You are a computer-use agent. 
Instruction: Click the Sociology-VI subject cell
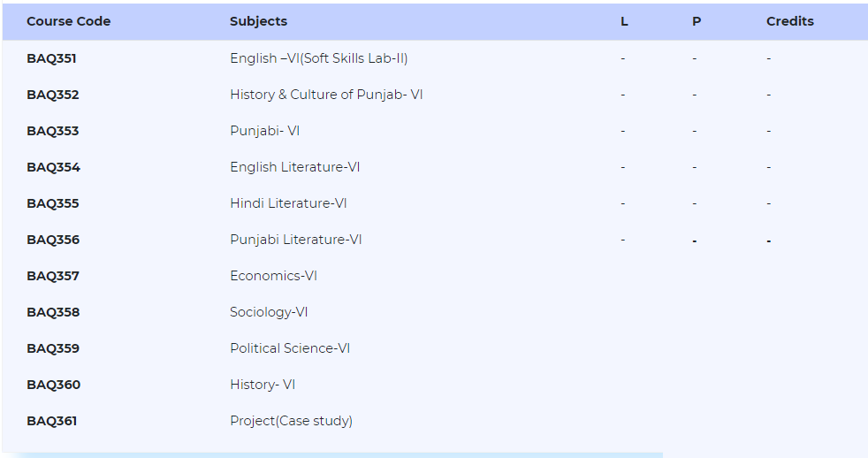pyautogui.click(x=269, y=312)
